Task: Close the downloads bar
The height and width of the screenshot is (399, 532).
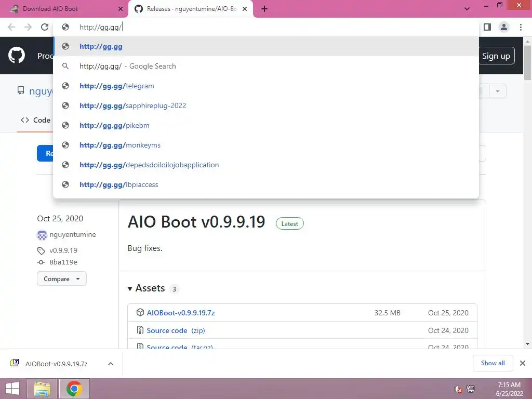Action: (523, 363)
